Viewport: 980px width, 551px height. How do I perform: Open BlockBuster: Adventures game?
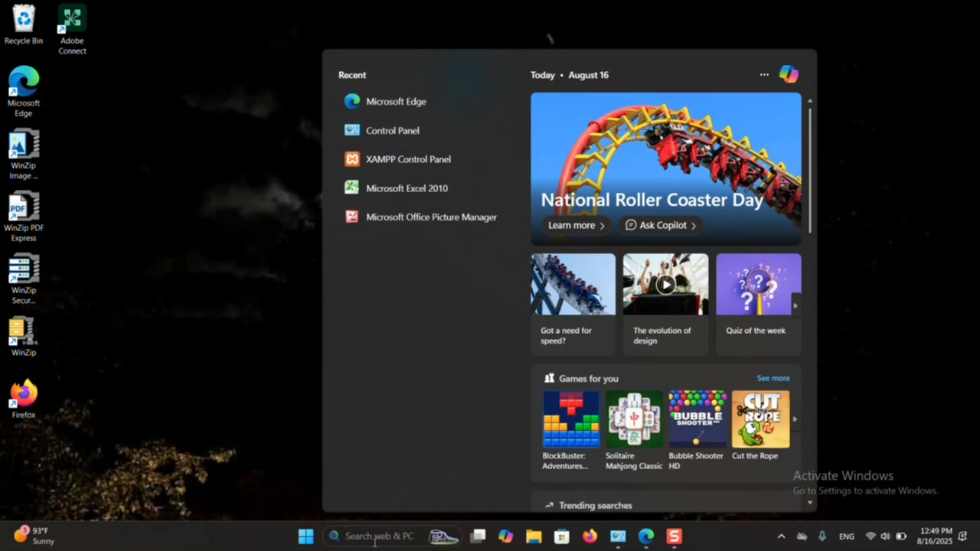[571, 431]
